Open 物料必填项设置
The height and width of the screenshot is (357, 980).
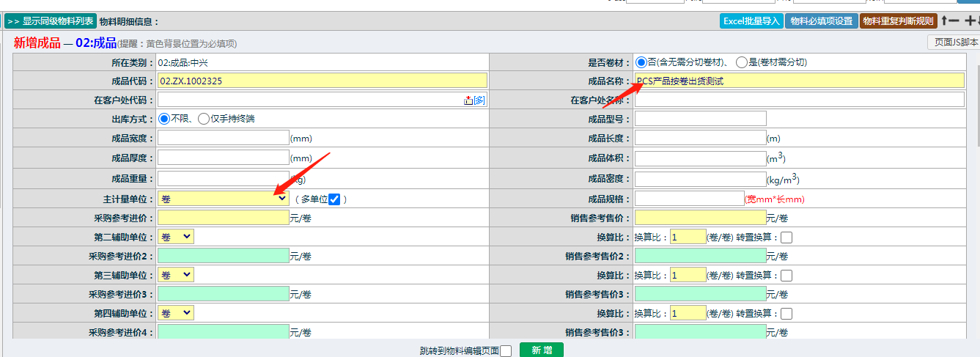click(821, 21)
